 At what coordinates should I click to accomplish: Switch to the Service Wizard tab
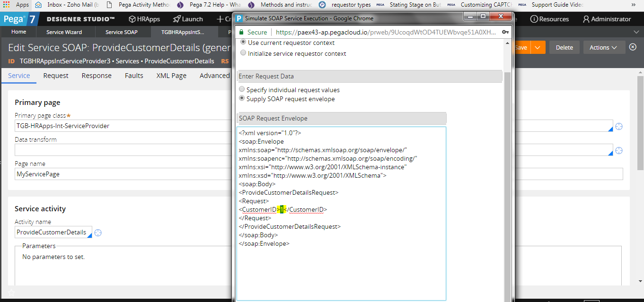coord(64,32)
